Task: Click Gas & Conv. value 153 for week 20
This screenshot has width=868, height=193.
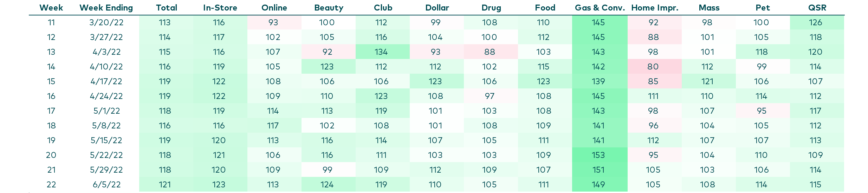Action: [x=598, y=155]
